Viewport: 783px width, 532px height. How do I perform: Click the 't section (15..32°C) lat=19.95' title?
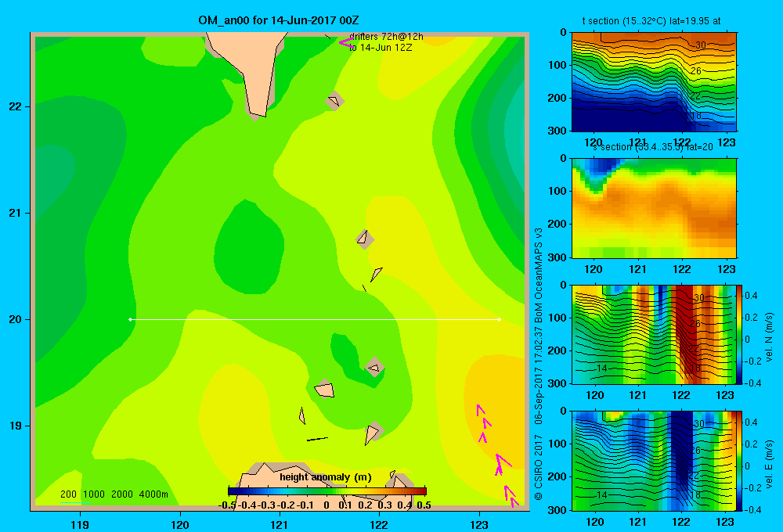point(651,21)
